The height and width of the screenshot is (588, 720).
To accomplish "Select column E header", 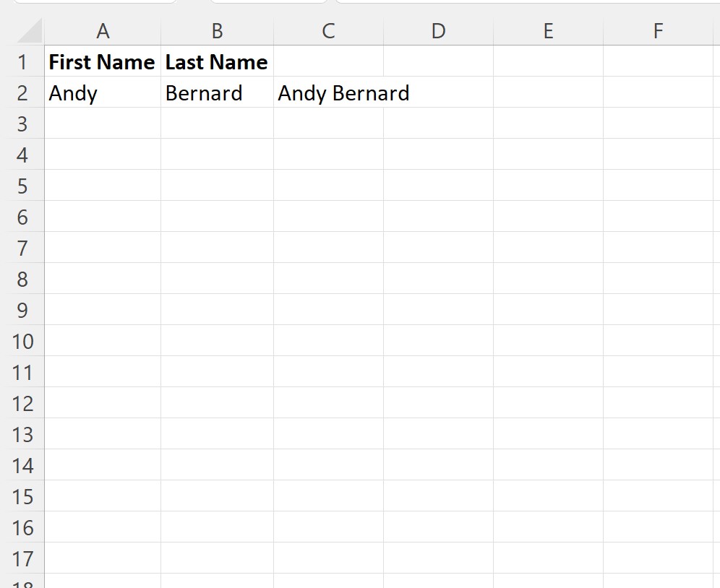I will tap(548, 30).
